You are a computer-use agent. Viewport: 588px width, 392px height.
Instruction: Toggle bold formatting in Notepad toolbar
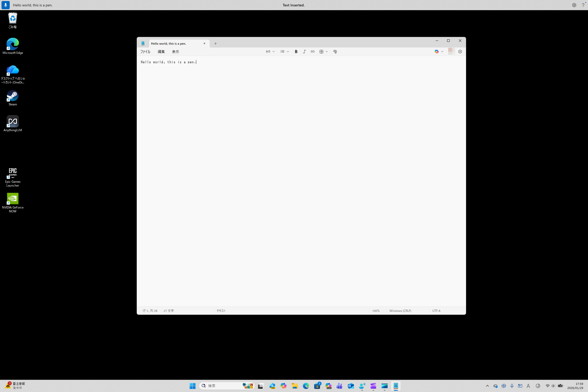(296, 52)
